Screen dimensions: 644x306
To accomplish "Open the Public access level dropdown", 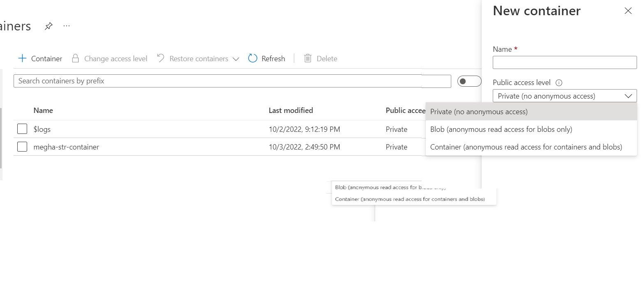I will click(629, 96).
